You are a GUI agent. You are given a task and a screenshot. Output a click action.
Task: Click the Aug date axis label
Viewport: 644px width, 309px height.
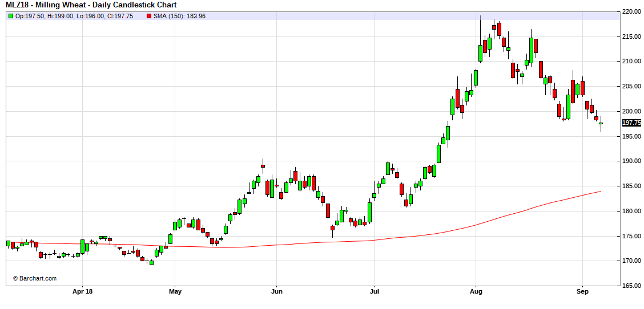tap(476, 292)
